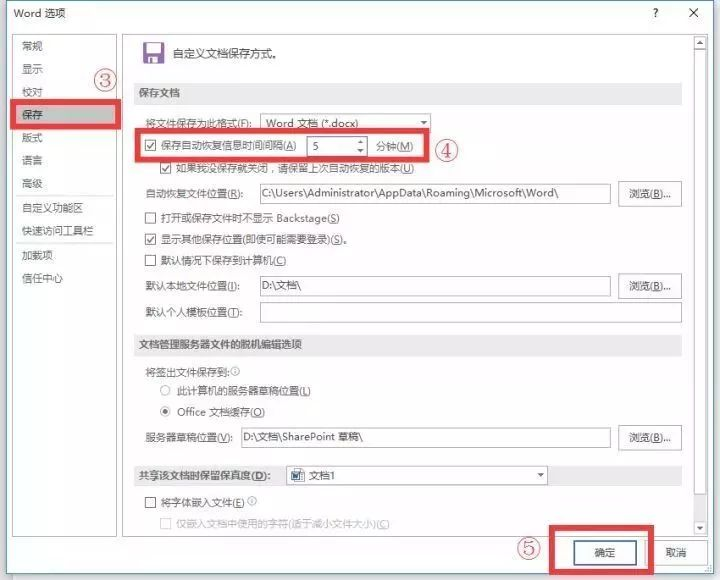The height and width of the screenshot is (580, 720).
Task: Open the 自定义功能区 category
Action: click(52, 208)
